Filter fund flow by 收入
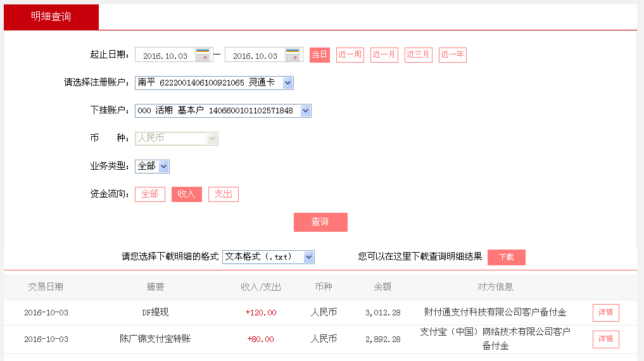 coord(186,194)
